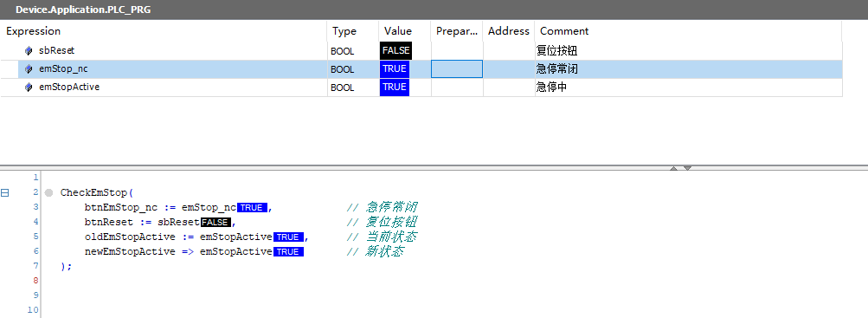The width and height of the screenshot is (868, 318).
Task: Select code comment // 新状态
Action: point(376,252)
